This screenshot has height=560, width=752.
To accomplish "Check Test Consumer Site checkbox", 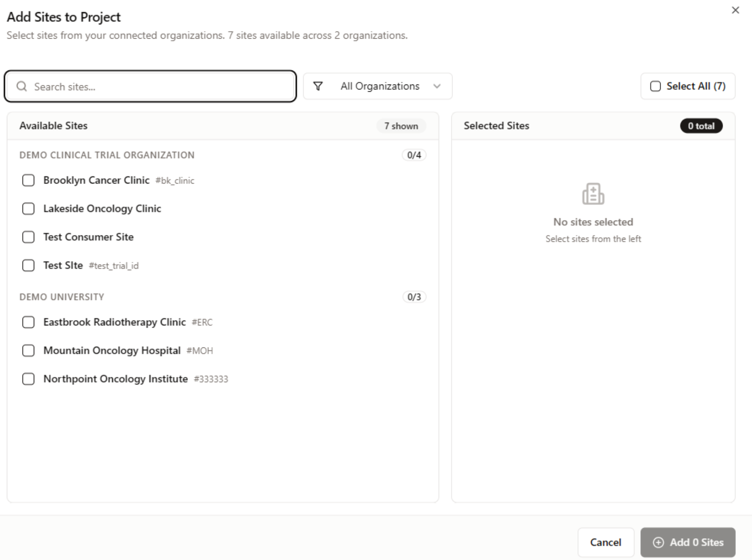I will pos(28,237).
